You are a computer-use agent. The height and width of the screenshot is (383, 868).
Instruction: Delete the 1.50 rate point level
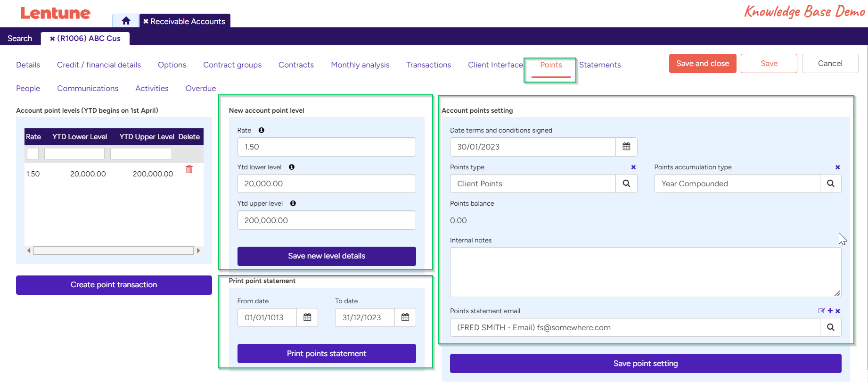pos(189,169)
